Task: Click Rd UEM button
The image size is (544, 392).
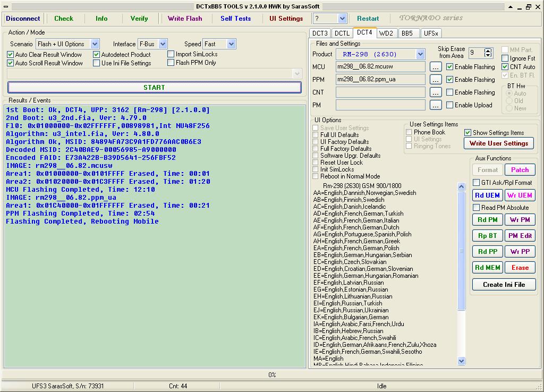Action: 487,195
